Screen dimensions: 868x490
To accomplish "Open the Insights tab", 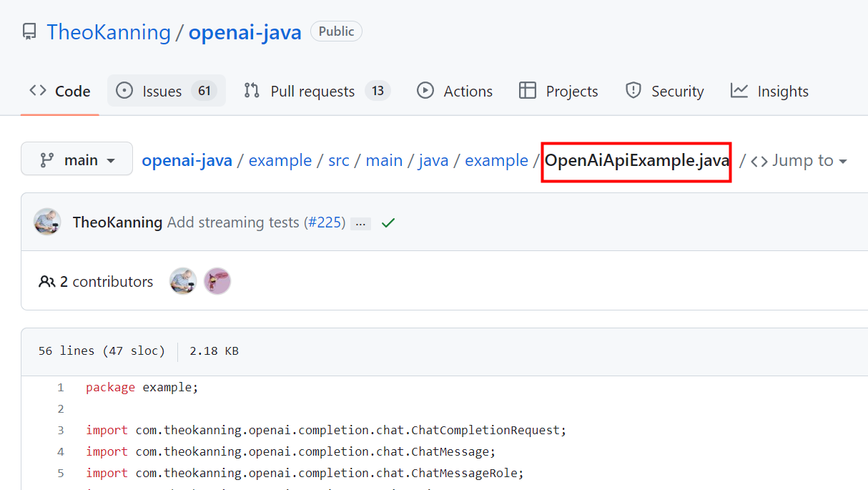I will pyautogui.click(x=769, y=91).
